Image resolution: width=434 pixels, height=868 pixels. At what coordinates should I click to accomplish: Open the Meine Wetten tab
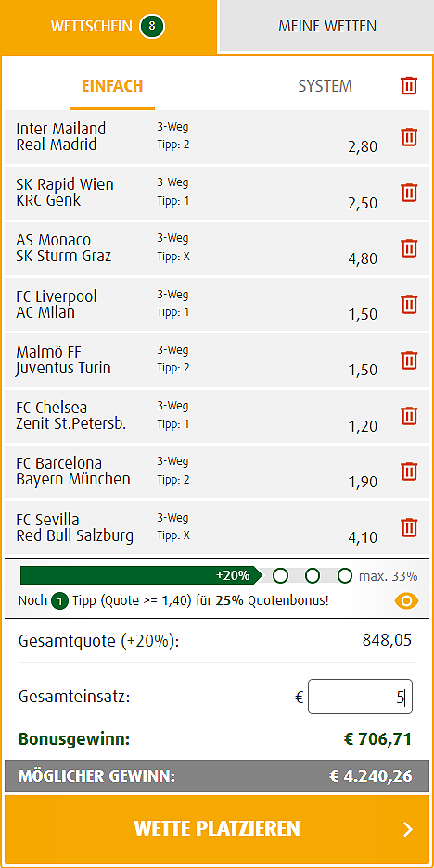click(327, 26)
